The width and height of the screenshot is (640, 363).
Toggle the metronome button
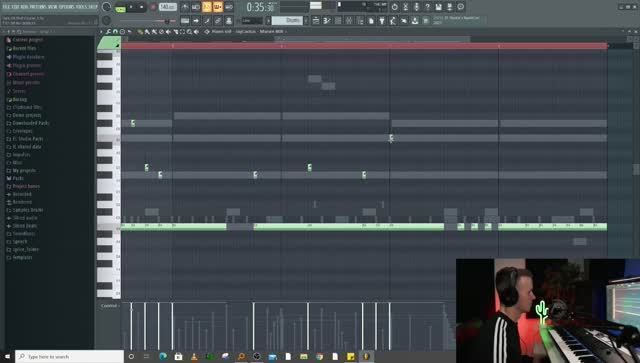click(x=185, y=7)
